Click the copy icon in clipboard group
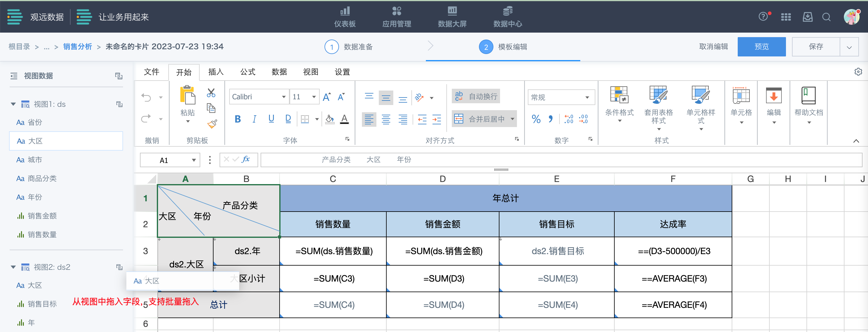 click(211, 108)
